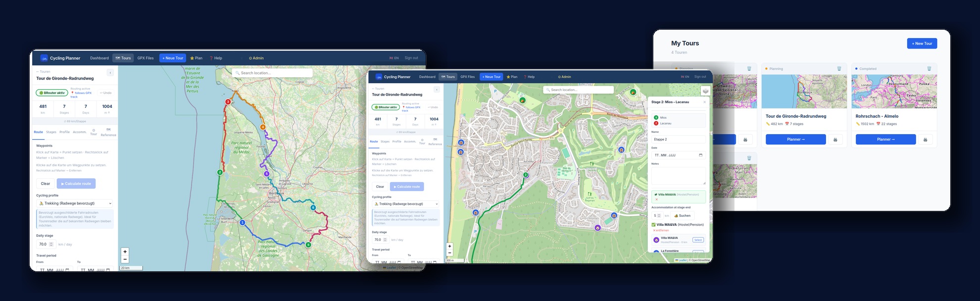This screenshot has width=980, height=301.
Task: Delete Tour de Gironde-Radrundweg via trash icon
Action: pos(839,69)
